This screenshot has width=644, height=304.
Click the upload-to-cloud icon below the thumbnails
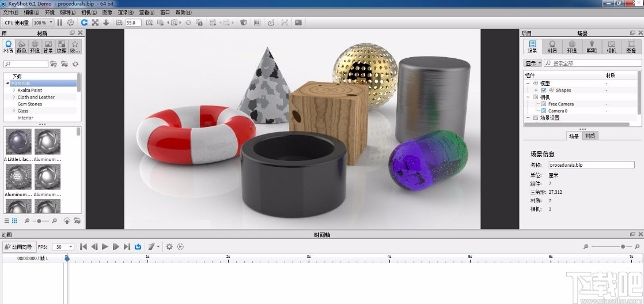click(x=67, y=221)
